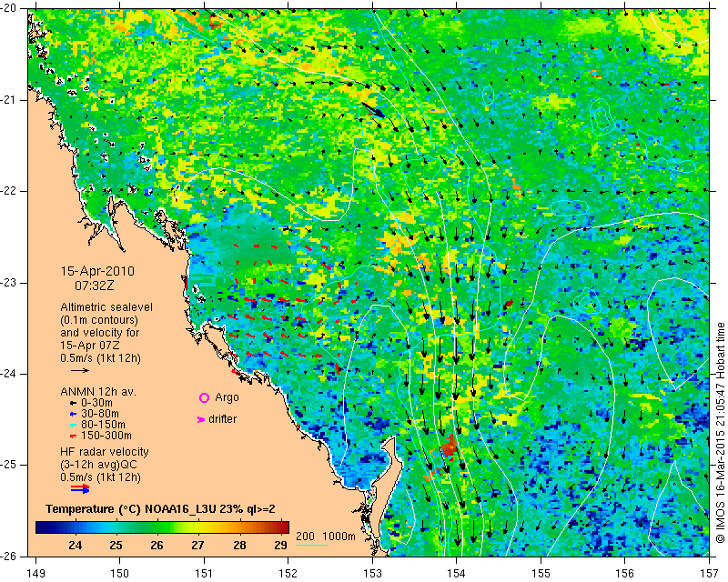Select the red 150-300m ANMN arrow symbol
The image size is (728, 582).
[73, 436]
